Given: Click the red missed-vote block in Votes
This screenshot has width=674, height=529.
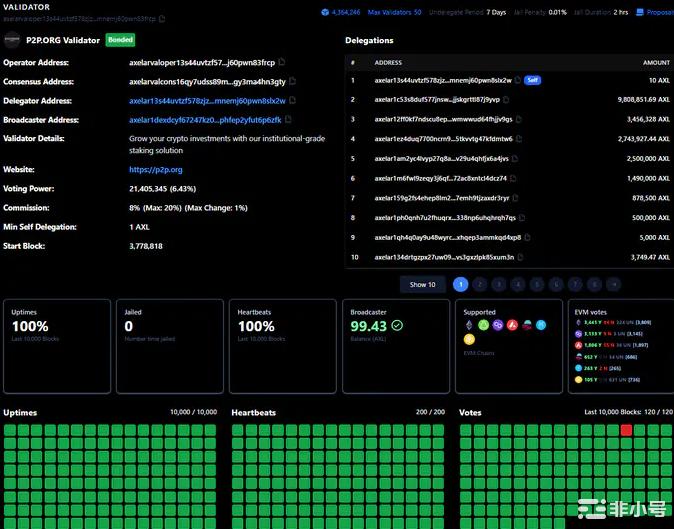Looking at the screenshot, I should click(x=626, y=430).
